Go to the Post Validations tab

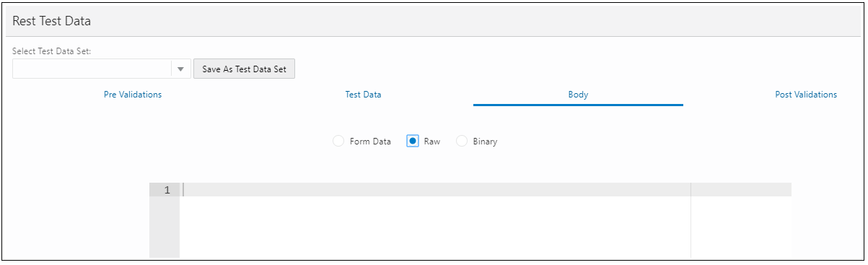pyautogui.click(x=806, y=95)
